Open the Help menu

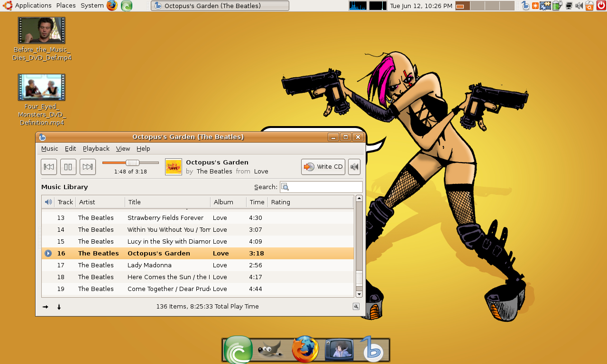143,148
